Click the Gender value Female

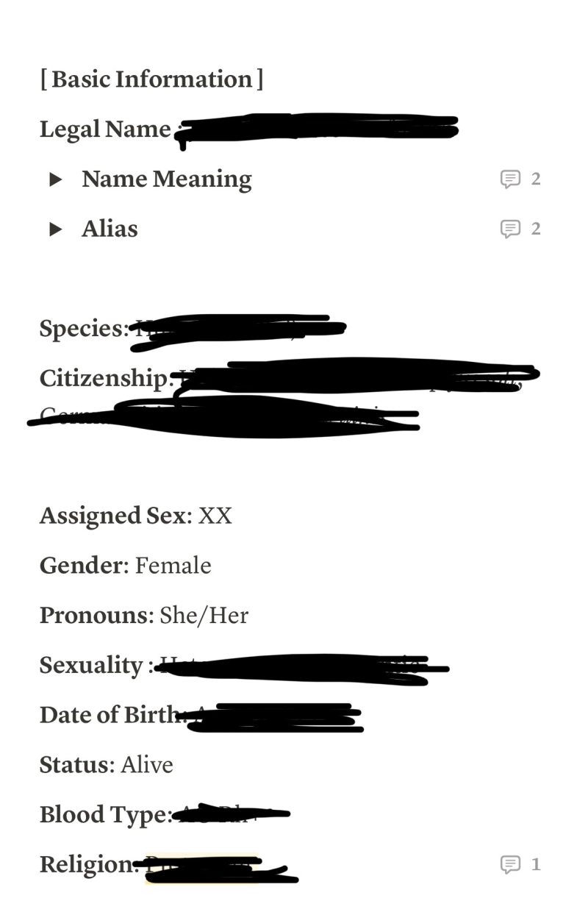(173, 566)
